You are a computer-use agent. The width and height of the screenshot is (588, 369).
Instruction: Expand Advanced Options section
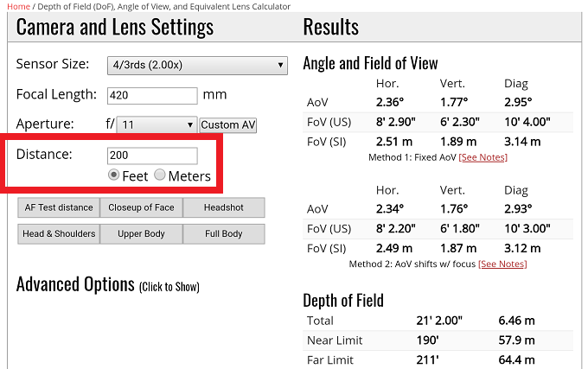(108, 285)
